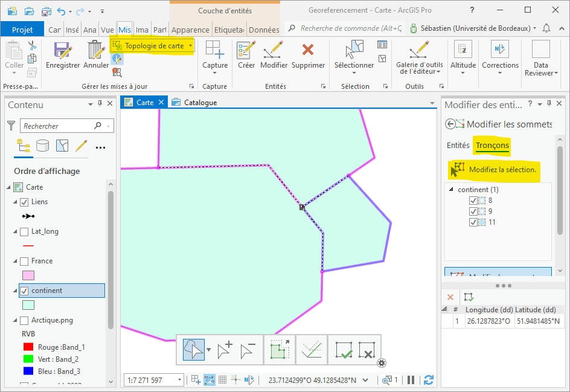
Task: Click the remove vertex cursor tool
Action: click(248, 350)
